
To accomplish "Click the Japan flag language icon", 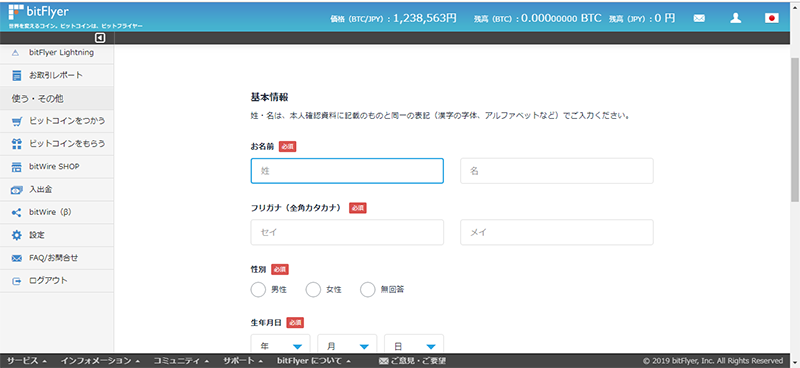I will 771,18.
